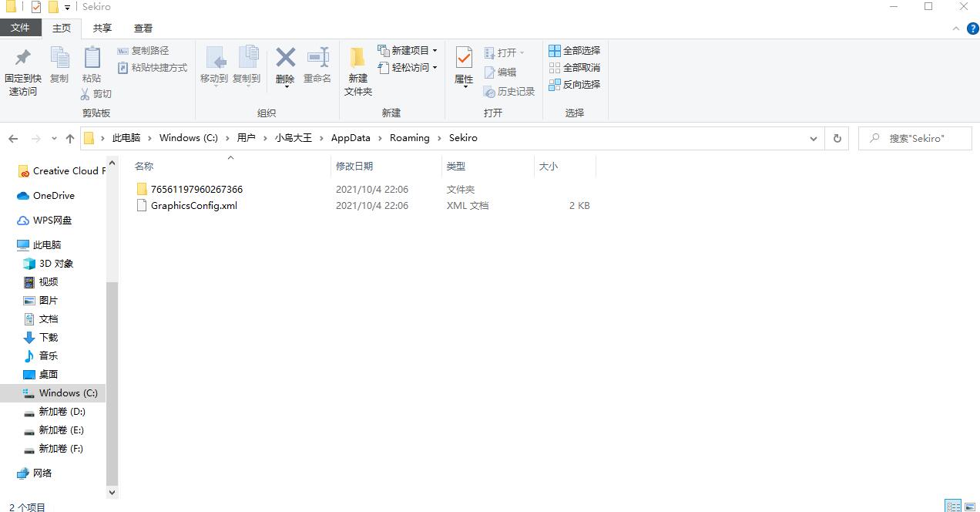This screenshot has width=980, height=512.
Task: Create a New Folder (新建文件夹)
Action: point(358,72)
